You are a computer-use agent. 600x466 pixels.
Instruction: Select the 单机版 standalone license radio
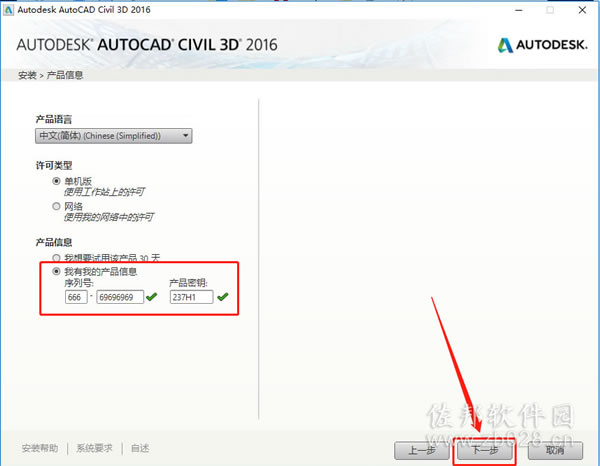[56, 181]
